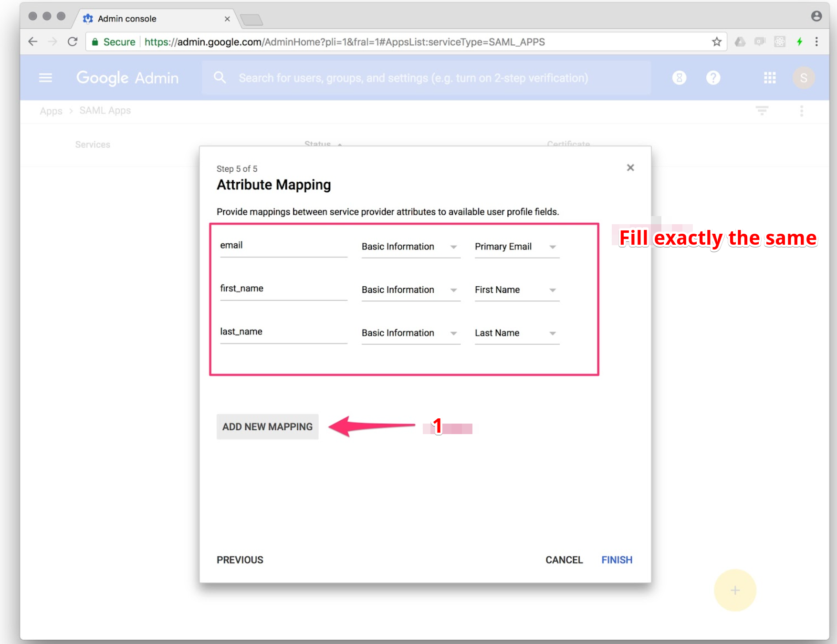Click the yellow add app plus button
This screenshot has width=837, height=644.
click(x=735, y=590)
